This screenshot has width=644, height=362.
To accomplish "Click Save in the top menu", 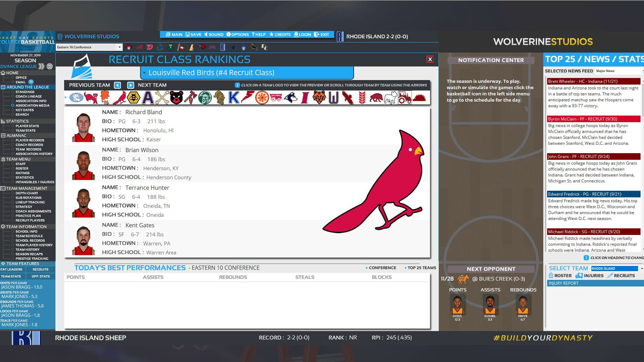I will [x=193, y=35].
